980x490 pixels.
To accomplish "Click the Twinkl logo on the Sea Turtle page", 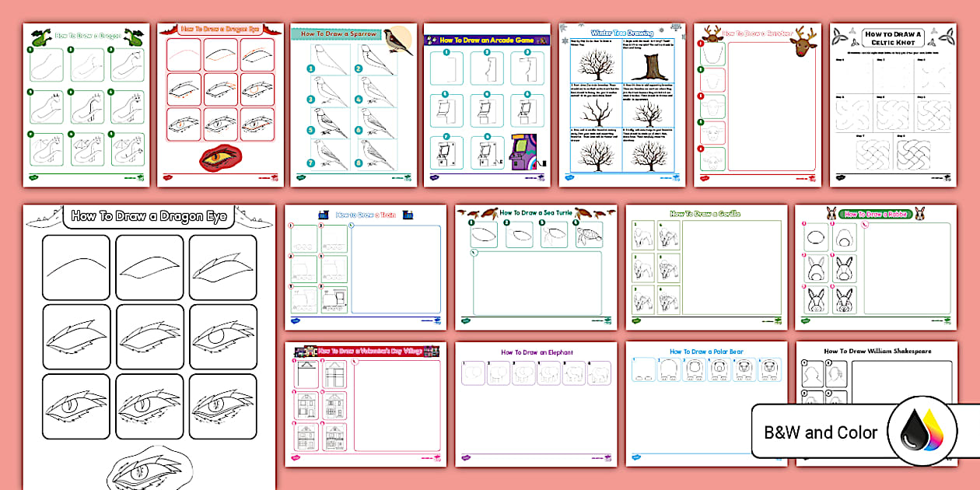I will 465,320.
